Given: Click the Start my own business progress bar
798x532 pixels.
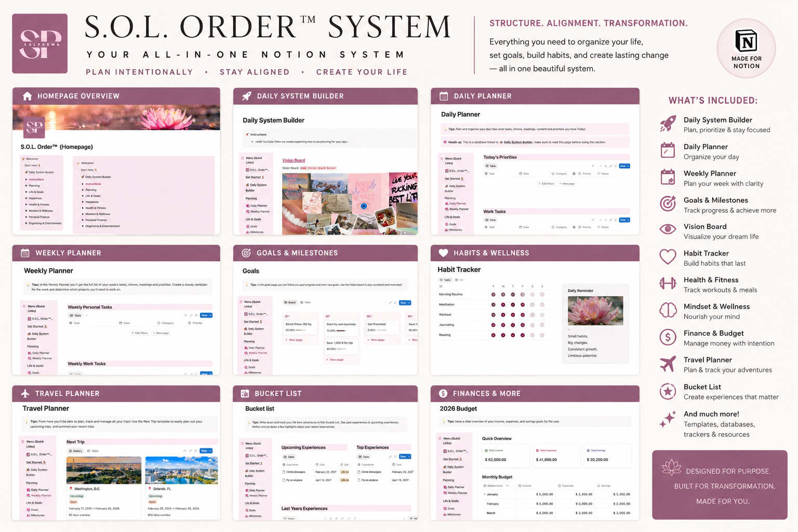Looking at the screenshot, I should [342, 330].
